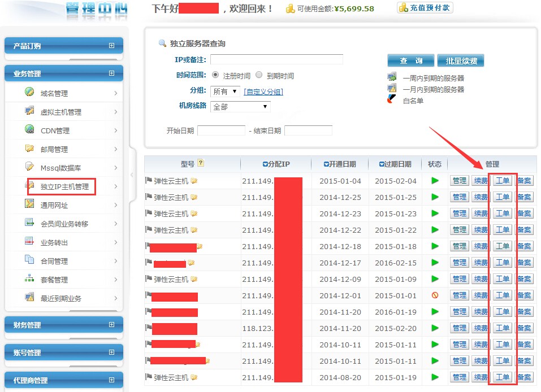Click the Mssql数据库 sidebar icon
Image resolution: width=541 pixels, height=392 pixels.
(x=29, y=167)
